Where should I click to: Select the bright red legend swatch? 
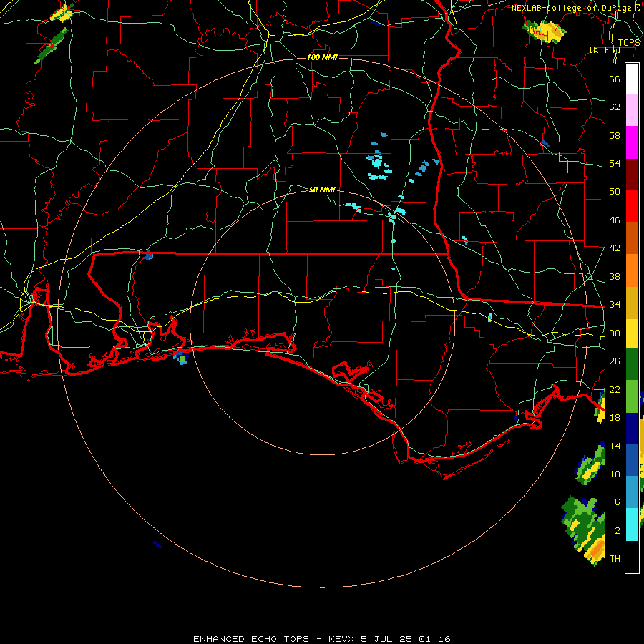pyautogui.click(x=632, y=206)
